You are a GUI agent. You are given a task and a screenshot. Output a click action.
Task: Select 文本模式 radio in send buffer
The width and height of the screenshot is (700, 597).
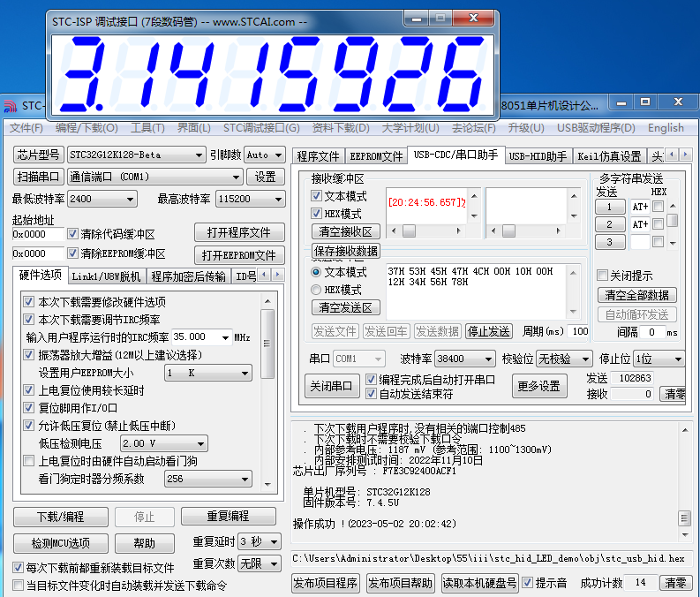click(x=316, y=272)
